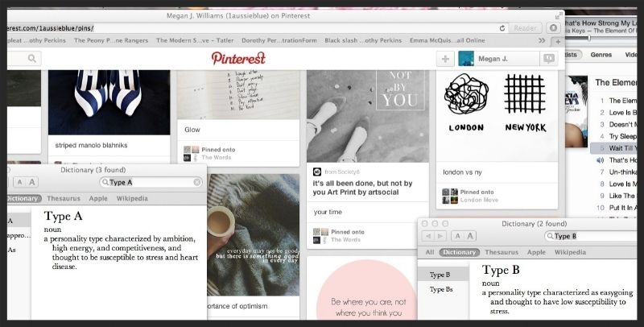The image size is (644, 327).
Task: Select the Thesaurus tab in the Type A dictionary
Action: [x=64, y=198]
